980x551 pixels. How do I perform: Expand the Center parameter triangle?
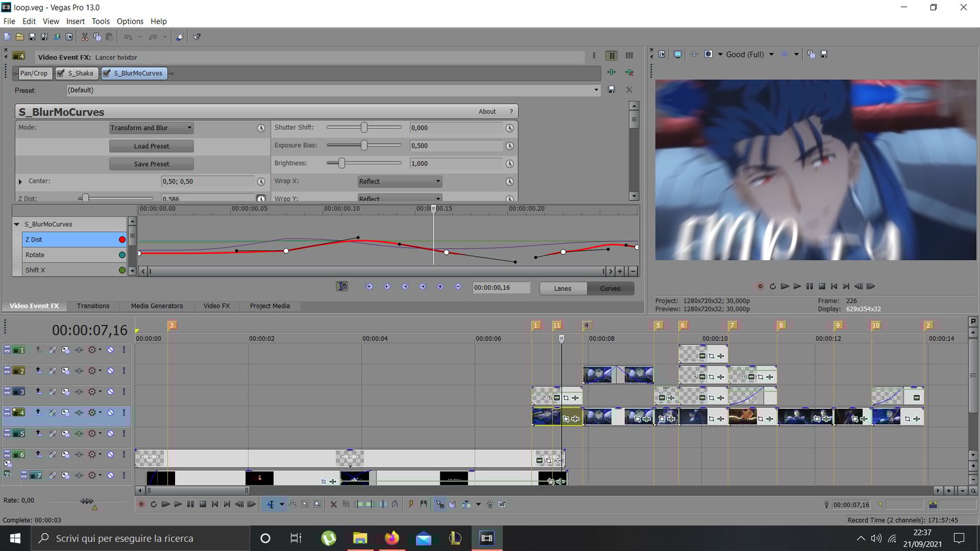[x=20, y=182]
